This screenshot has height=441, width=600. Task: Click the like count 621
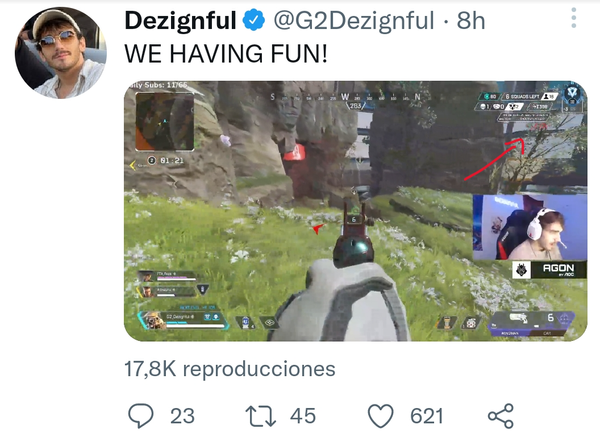point(427,416)
